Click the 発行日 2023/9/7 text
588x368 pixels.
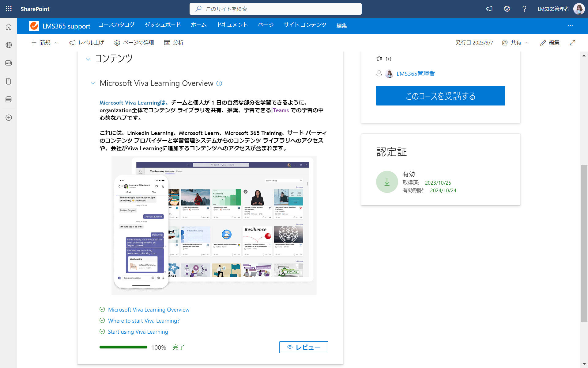click(x=474, y=43)
